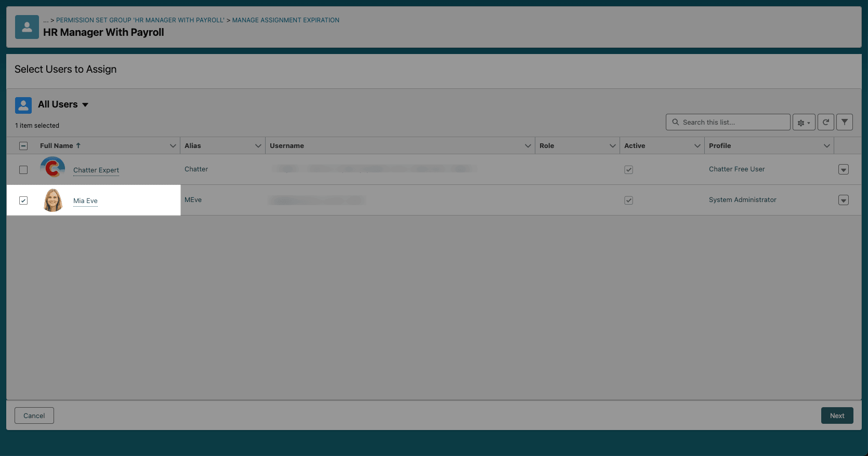Click Active checkbox for Mia Eve

tap(628, 200)
